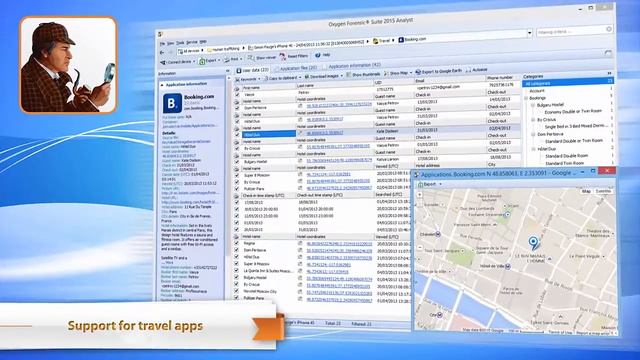This screenshot has height=360, width=640.
Task: Click the Booking.com breadcrumb icon
Action: [x=401, y=40]
